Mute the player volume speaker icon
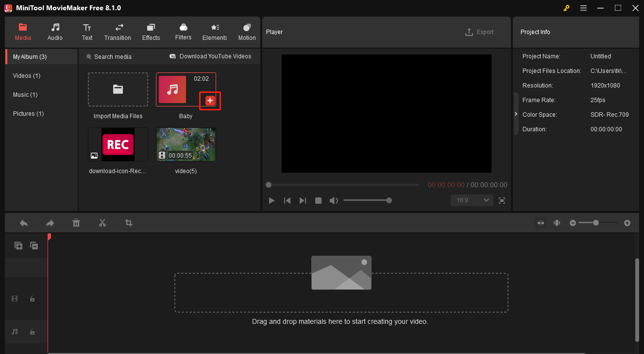644x354 pixels. pos(334,200)
